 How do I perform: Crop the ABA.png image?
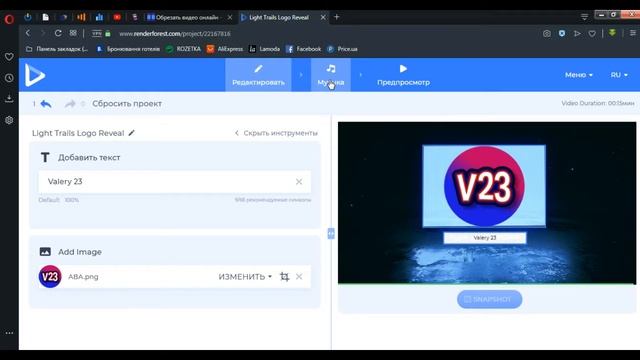coord(284,277)
